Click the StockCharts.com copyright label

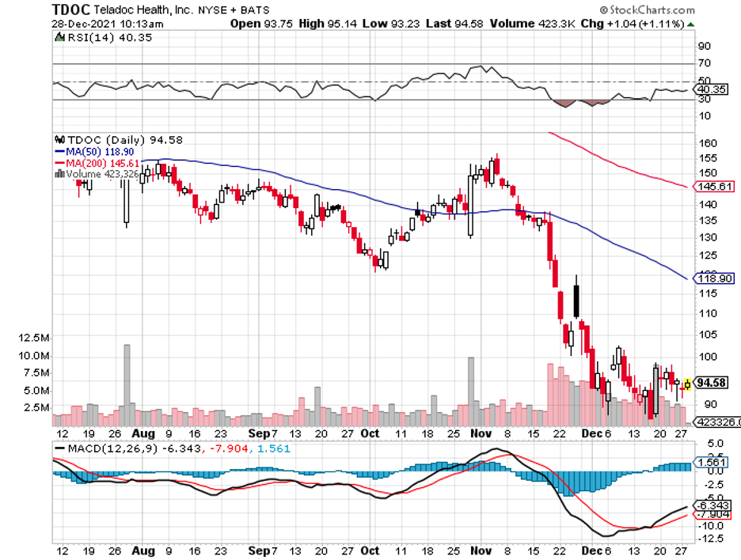648,10
